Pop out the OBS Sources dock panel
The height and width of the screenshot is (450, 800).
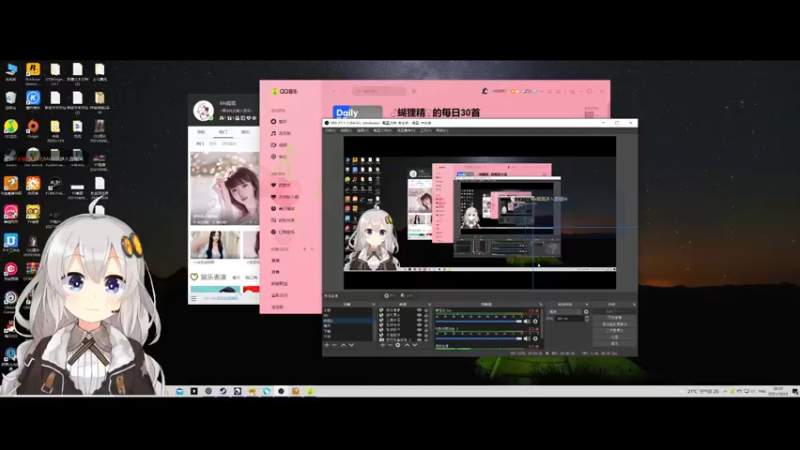[x=429, y=305]
